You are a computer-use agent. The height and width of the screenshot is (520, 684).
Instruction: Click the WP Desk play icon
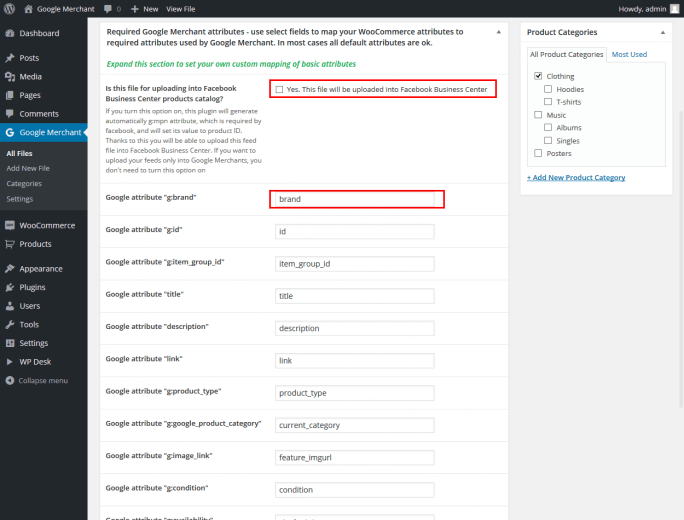click(10, 362)
